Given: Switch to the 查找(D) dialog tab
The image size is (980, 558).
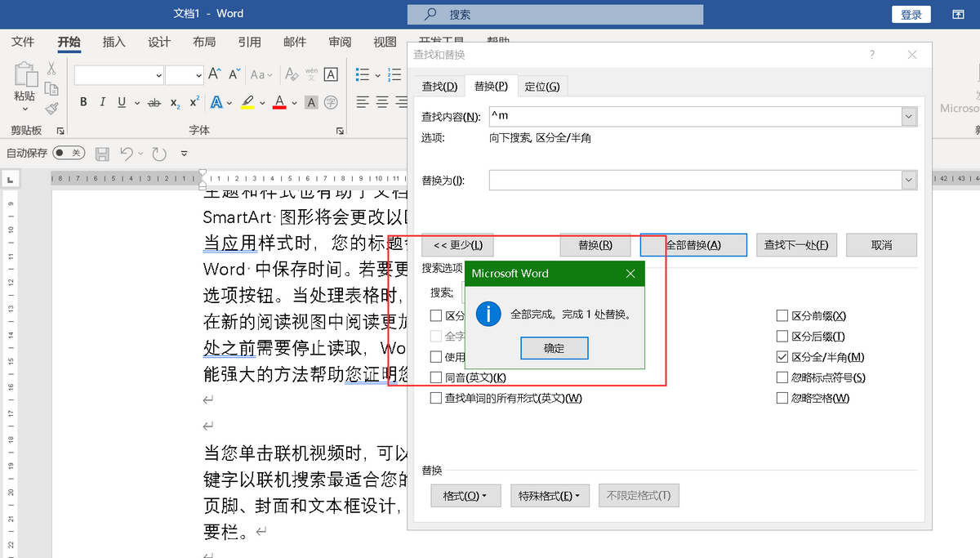Looking at the screenshot, I should pos(439,87).
